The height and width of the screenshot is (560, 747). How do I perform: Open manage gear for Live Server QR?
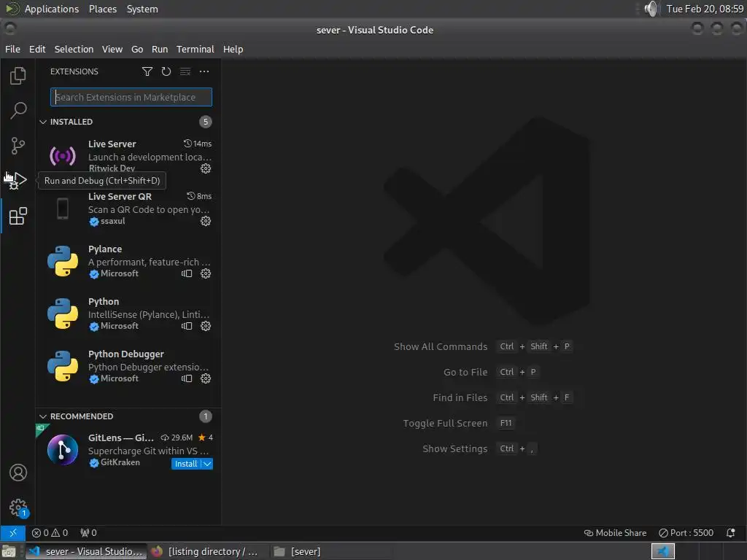205,221
